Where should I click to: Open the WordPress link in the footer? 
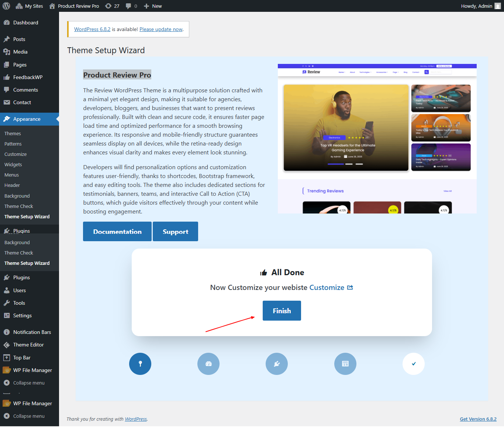(136, 419)
